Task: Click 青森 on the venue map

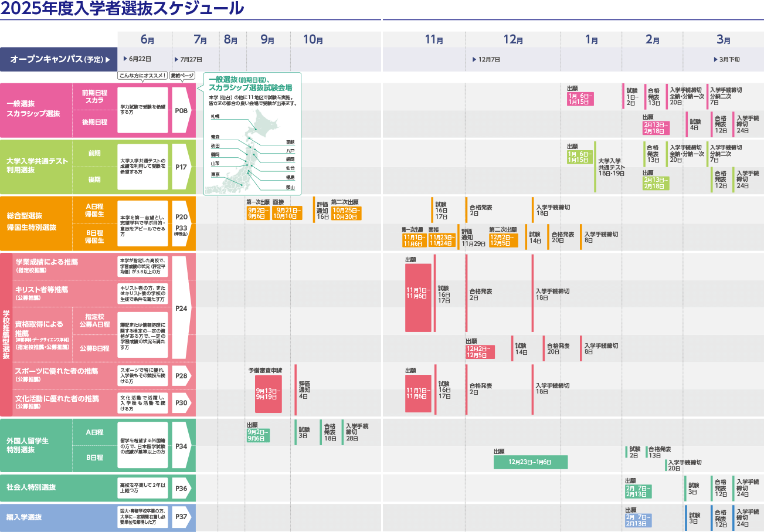Action: 215,136
